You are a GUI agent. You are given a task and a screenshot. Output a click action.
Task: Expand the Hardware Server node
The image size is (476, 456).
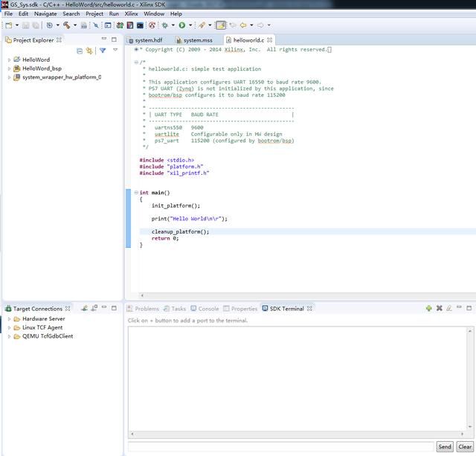point(9,319)
